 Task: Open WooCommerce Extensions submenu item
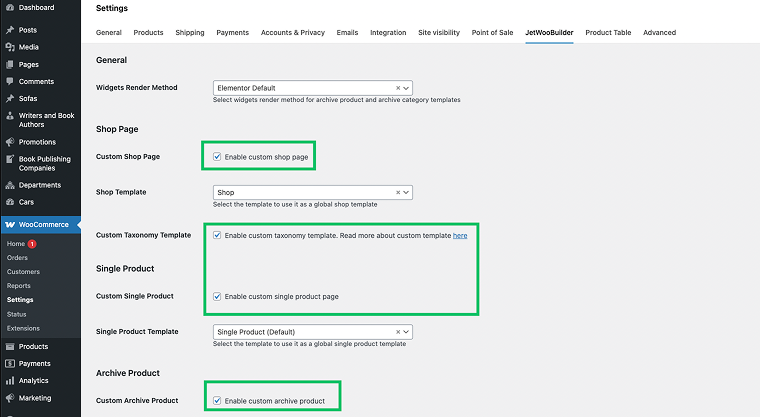coord(23,329)
